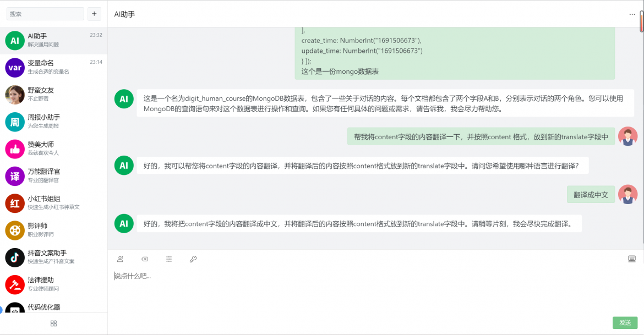Click the AI reply asking 哪种语言进行翻译

[362, 166]
